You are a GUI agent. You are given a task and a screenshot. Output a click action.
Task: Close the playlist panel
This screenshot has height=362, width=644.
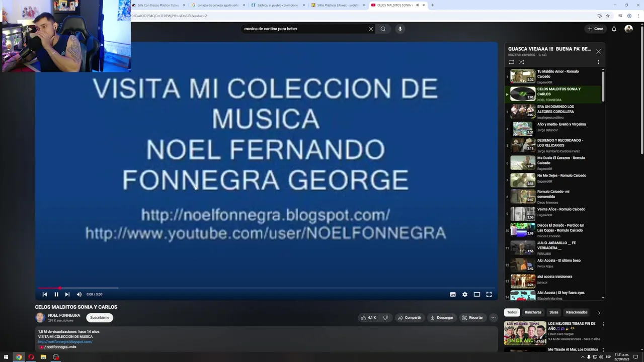click(x=598, y=51)
